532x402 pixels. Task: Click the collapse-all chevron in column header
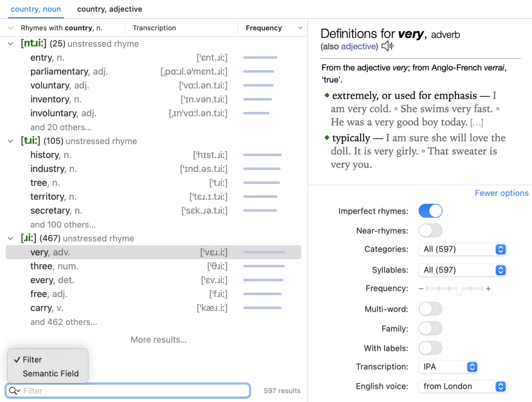tap(11, 28)
